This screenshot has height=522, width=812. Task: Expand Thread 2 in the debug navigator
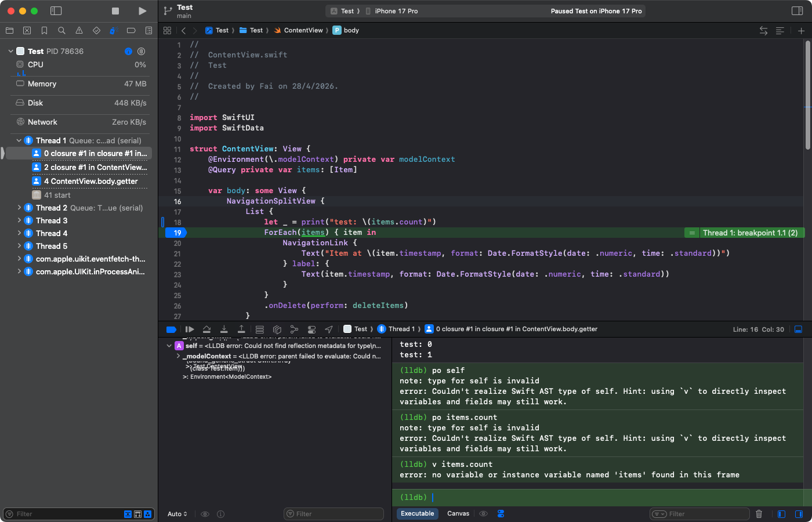(19, 208)
